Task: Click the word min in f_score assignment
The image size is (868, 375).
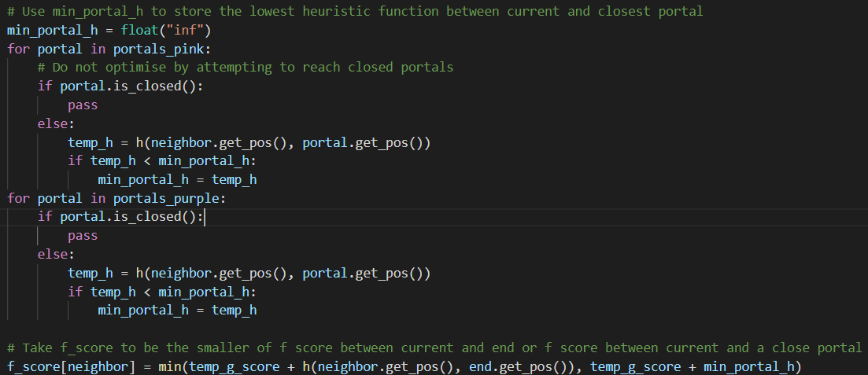Action: click(x=171, y=366)
